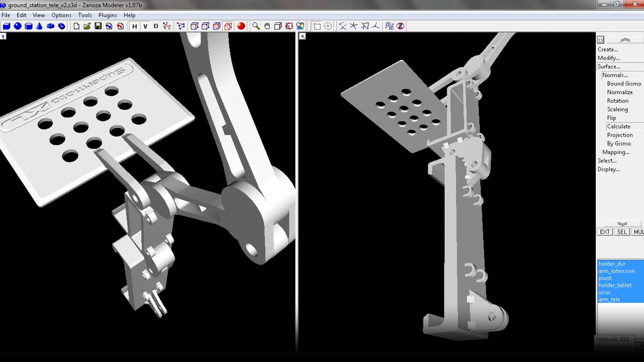Screen dimensions: 644x362
Task: Select the rectangular selection tool
Action: point(317,26)
